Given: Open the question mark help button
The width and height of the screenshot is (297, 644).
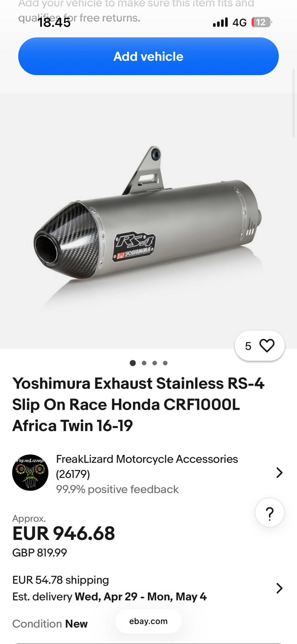Looking at the screenshot, I should click(270, 512).
